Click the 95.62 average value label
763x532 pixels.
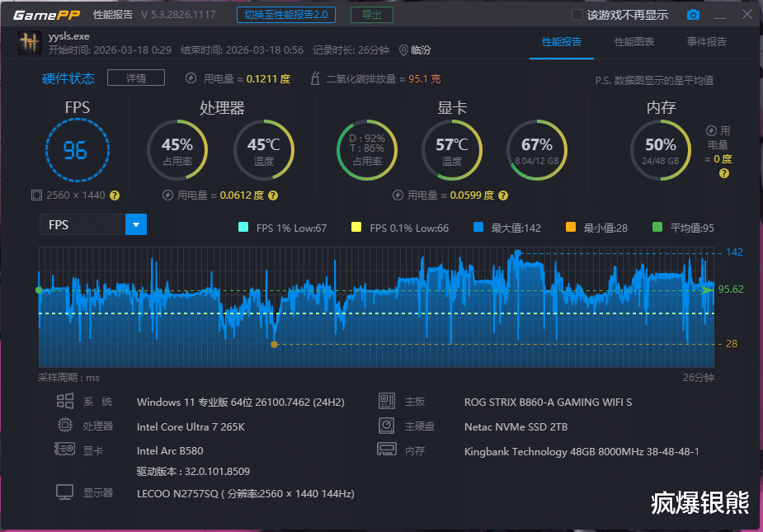coord(731,290)
